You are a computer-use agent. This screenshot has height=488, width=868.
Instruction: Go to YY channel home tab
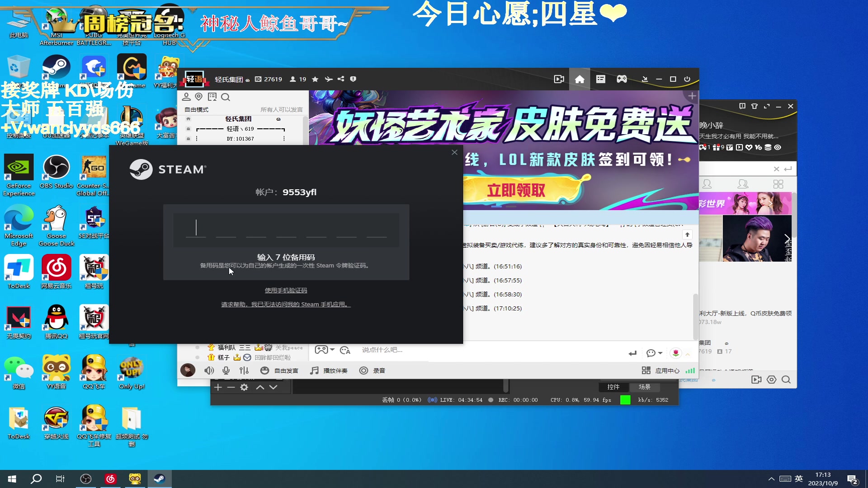tap(580, 79)
